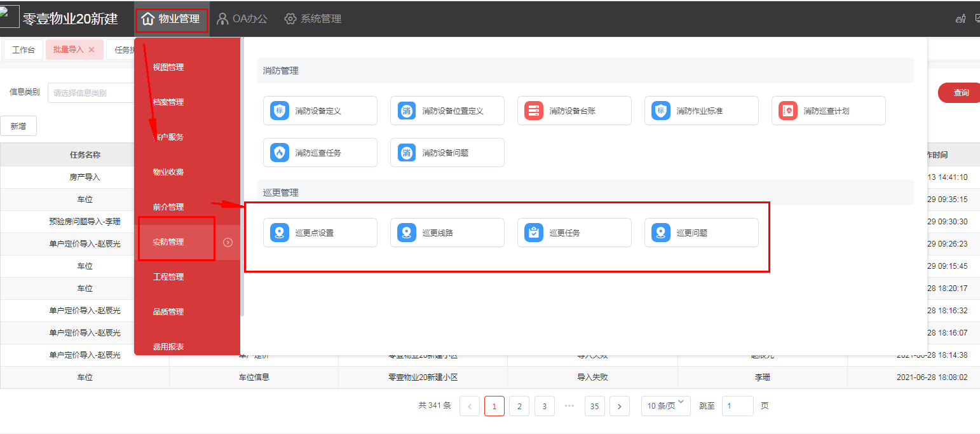Choose the 安防管理 menu entry

[168, 242]
